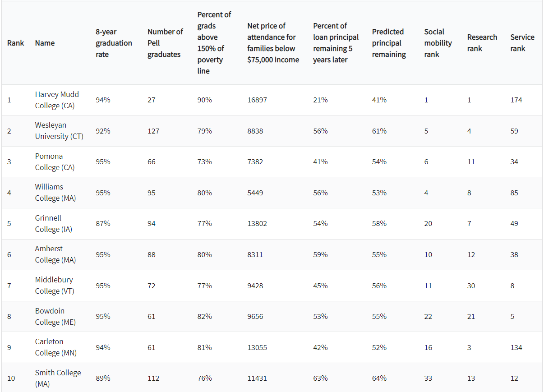Select the Carleton College name cell
The height and width of the screenshot is (392, 544).
point(55,347)
